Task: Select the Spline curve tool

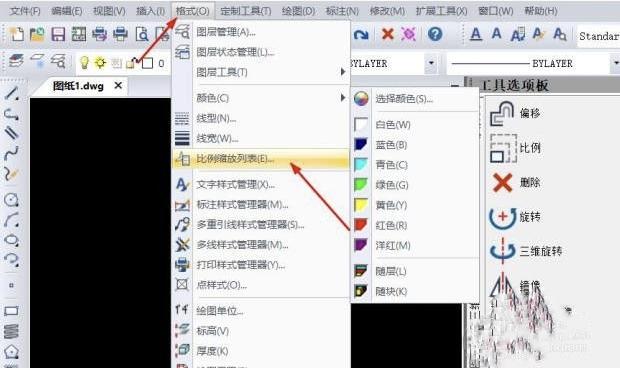Action: pyautogui.click(x=12, y=152)
